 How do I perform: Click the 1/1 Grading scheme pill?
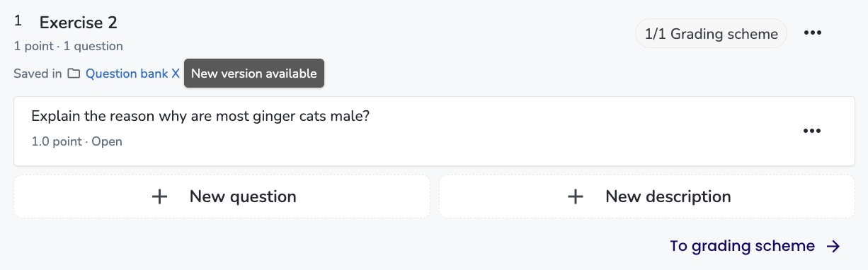click(711, 33)
